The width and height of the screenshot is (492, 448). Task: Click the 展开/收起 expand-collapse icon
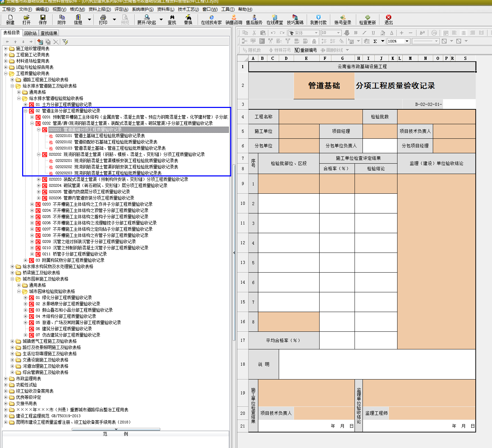pyautogui.click(x=147, y=19)
